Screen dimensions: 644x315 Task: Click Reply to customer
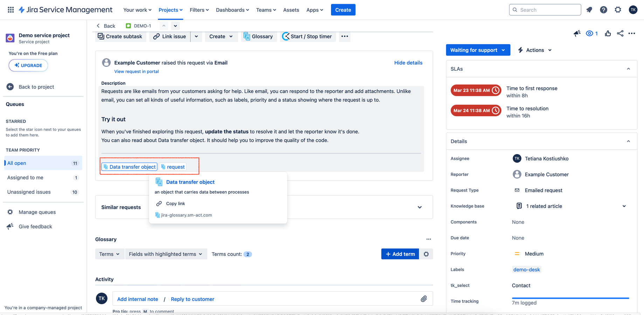(193, 299)
